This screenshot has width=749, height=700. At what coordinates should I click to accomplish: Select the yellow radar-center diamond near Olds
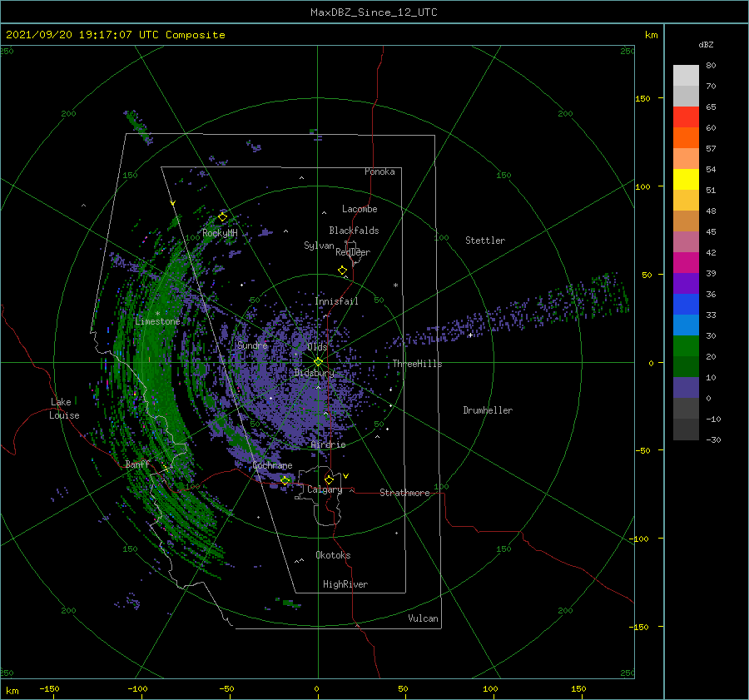pos(318,362)
